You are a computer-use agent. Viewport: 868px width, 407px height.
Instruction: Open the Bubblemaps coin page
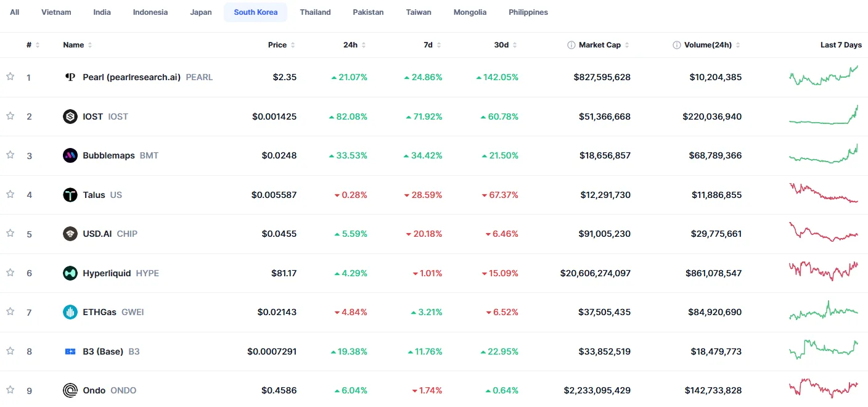pyautogui.click(x=108, y=155)
